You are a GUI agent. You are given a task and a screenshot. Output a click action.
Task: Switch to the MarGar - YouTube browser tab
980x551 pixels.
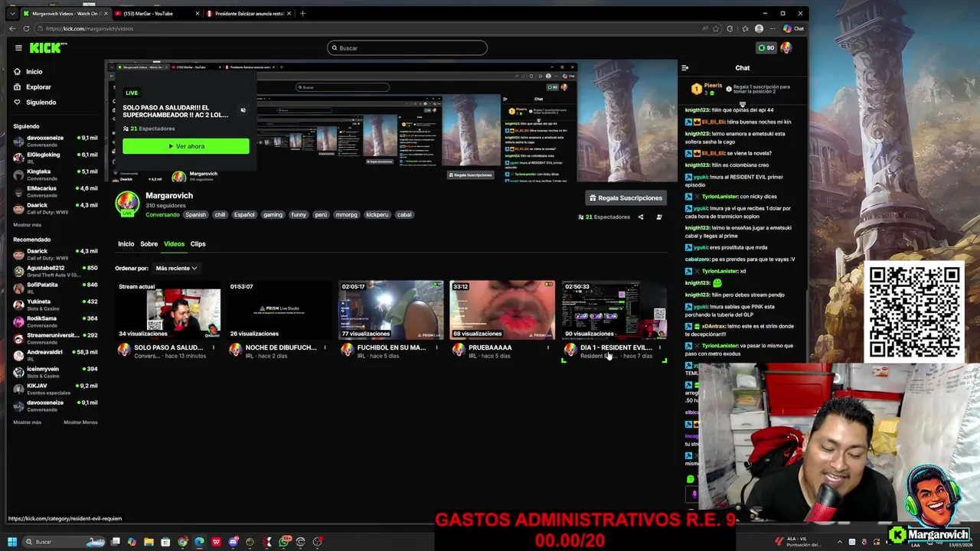tap(157, 13)
